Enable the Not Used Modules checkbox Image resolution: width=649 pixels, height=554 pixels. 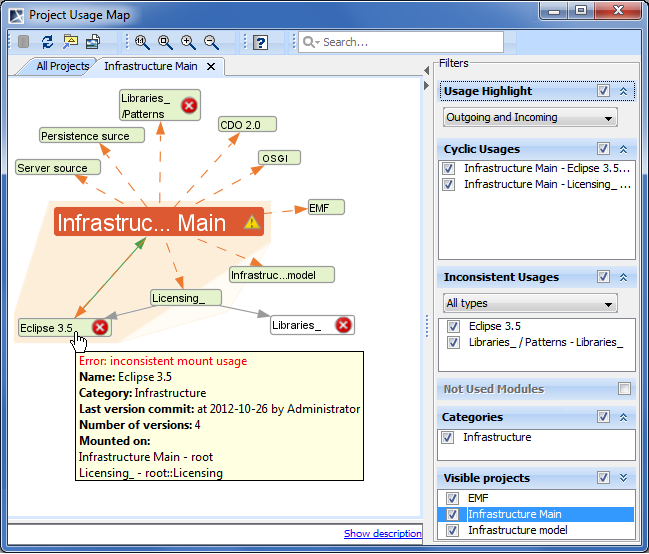coord(624,389)
